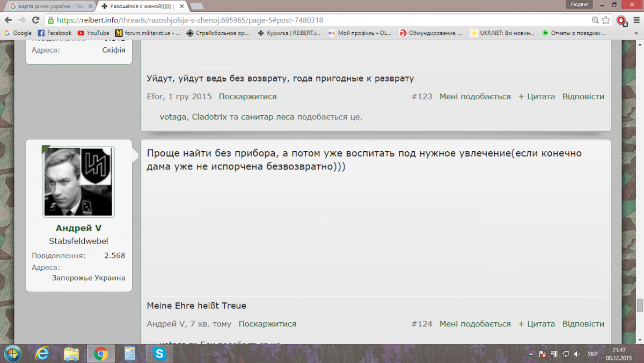Bookmark this page with the star icon
The height and width of the screenshot is (363, 644).
click(x=606, y=20)
